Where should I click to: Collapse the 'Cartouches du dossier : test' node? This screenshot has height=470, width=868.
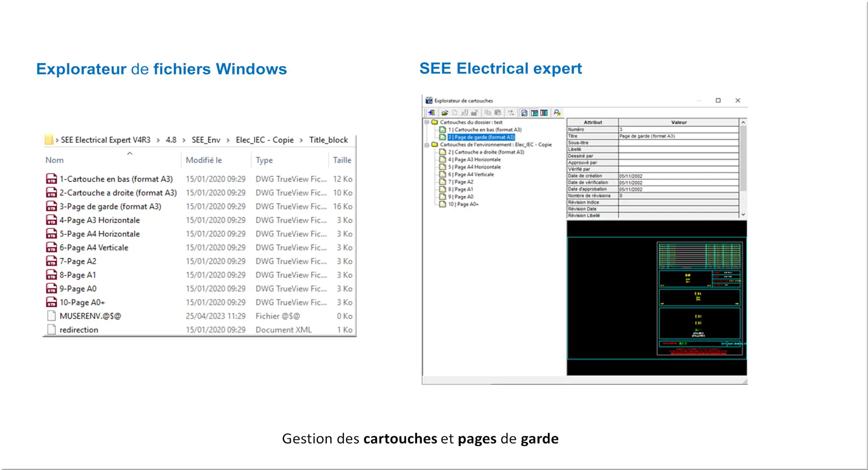click(x=426, y=122)
